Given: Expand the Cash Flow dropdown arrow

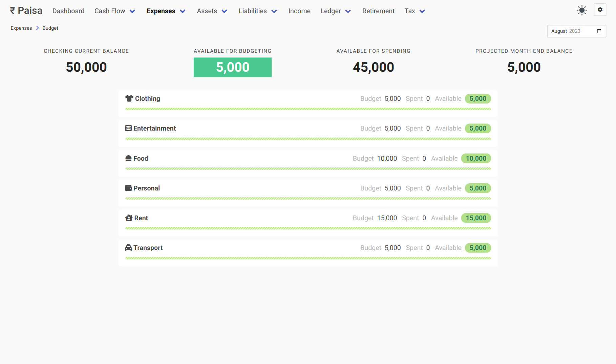Looking at the screenshot, I should (x=132, y=11).
